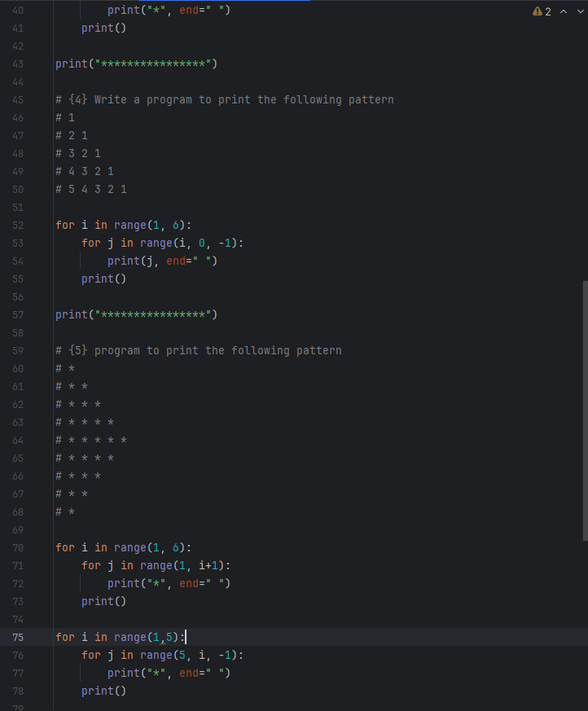Go to next highlighted error arrow
The width and height of the screenshot is (588, 711).
point(581,11)
